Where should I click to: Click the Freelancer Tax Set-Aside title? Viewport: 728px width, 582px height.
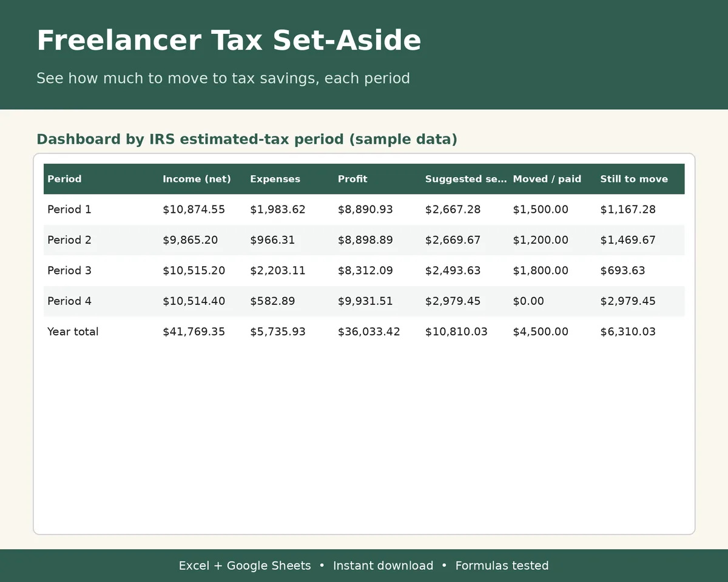point(229,41)
